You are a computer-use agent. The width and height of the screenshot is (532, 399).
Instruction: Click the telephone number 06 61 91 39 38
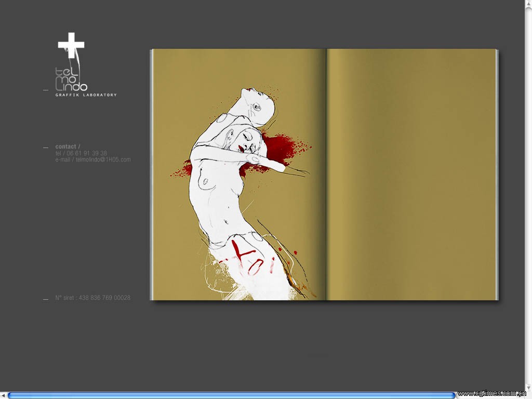point(87,153)
